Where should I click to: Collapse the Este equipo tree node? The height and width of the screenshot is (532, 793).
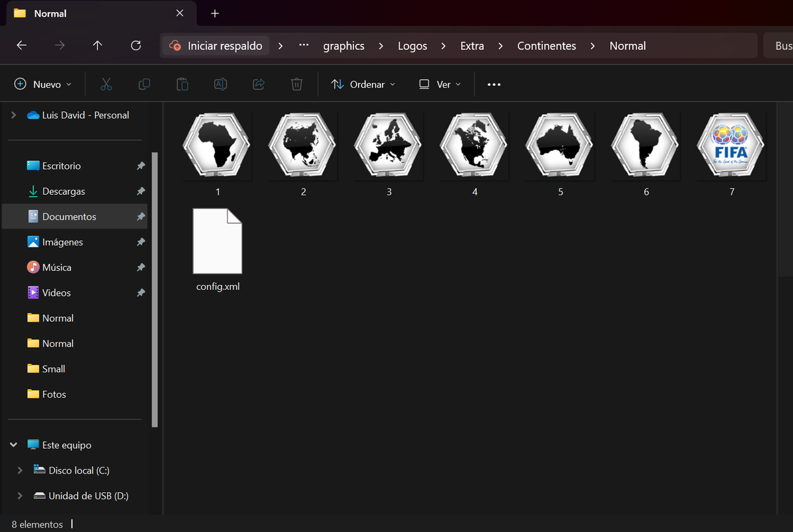coord(14,445)
